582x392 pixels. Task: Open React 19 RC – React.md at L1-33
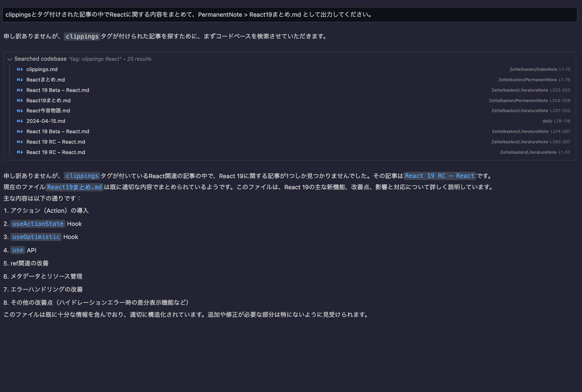coord(56,152)
